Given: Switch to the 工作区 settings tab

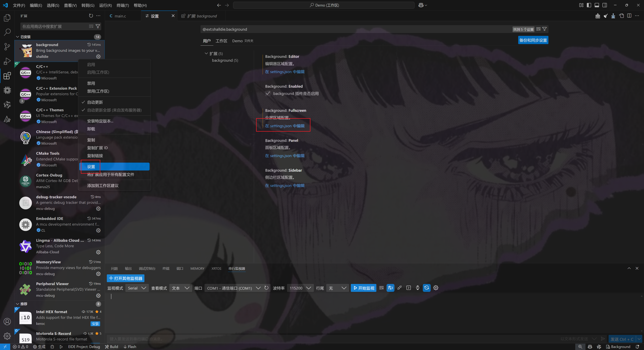Looking at the screenshot, I should (x=221, y=41).
